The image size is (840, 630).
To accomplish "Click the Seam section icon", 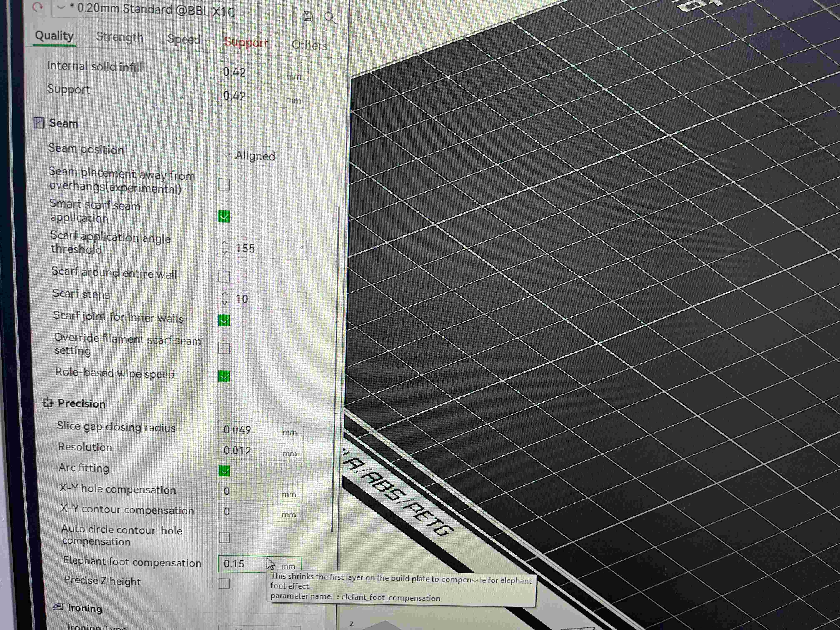I will [39, 123].
